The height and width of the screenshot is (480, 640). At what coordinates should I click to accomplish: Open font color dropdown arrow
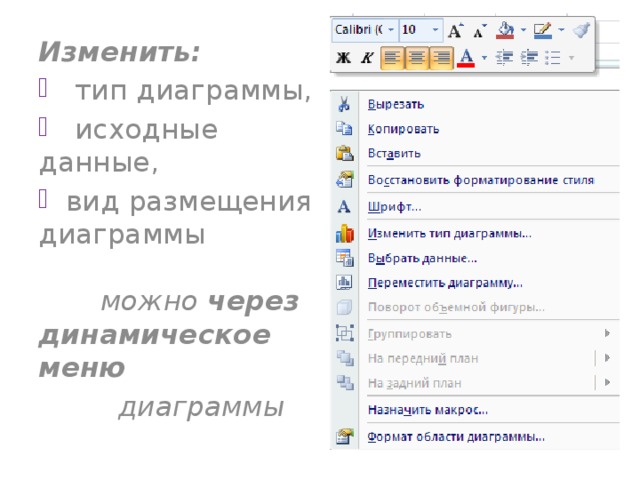point(484,58)
